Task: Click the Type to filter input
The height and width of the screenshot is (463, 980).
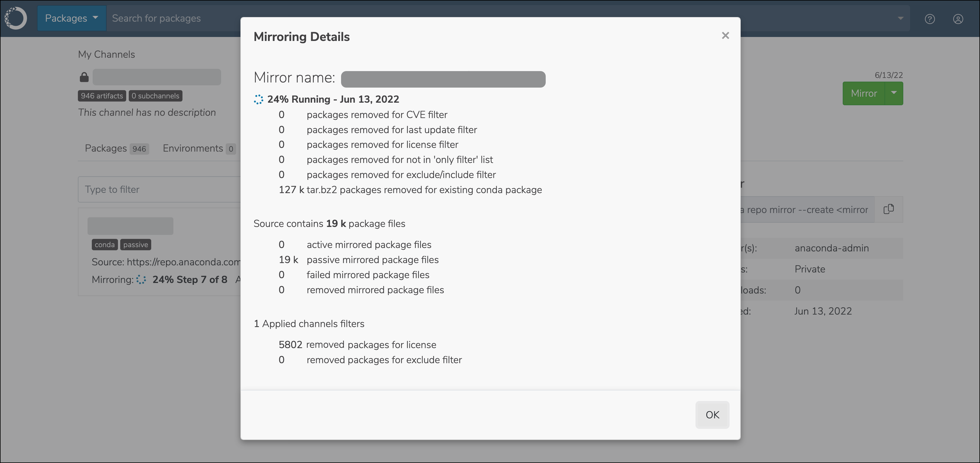Action: click(x=159, y=189)
